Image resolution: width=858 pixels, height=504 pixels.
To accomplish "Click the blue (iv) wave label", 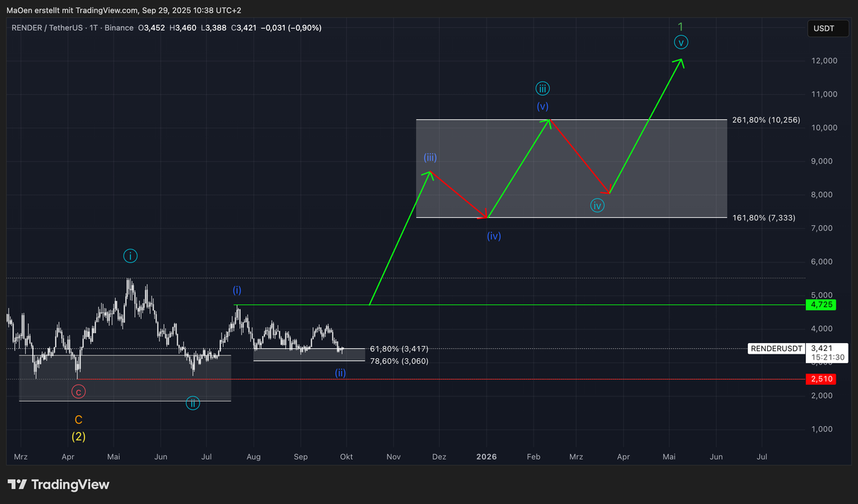I will tap(493, 235).
